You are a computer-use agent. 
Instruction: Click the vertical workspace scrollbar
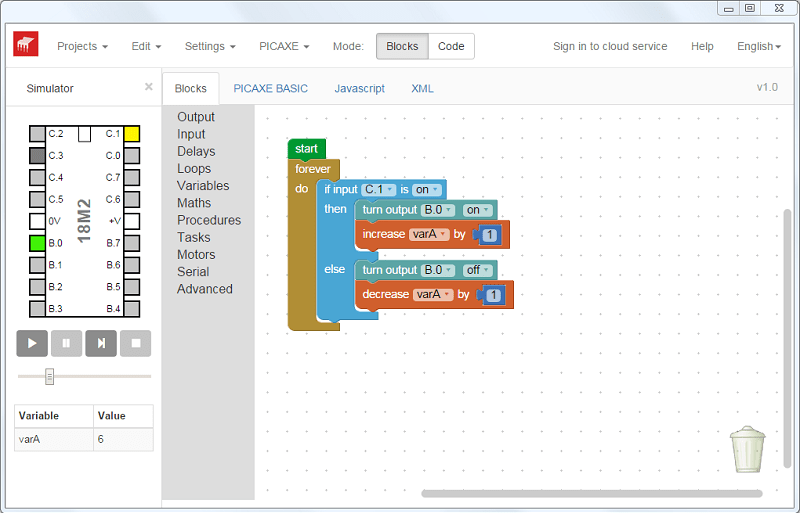click(x=787, y=338)
